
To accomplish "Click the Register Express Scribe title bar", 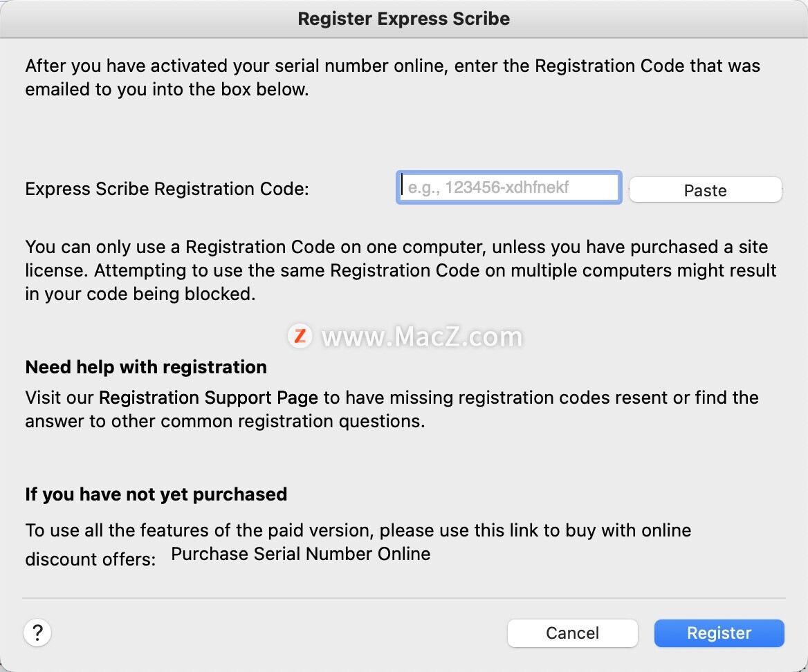I will coord(404,19).
